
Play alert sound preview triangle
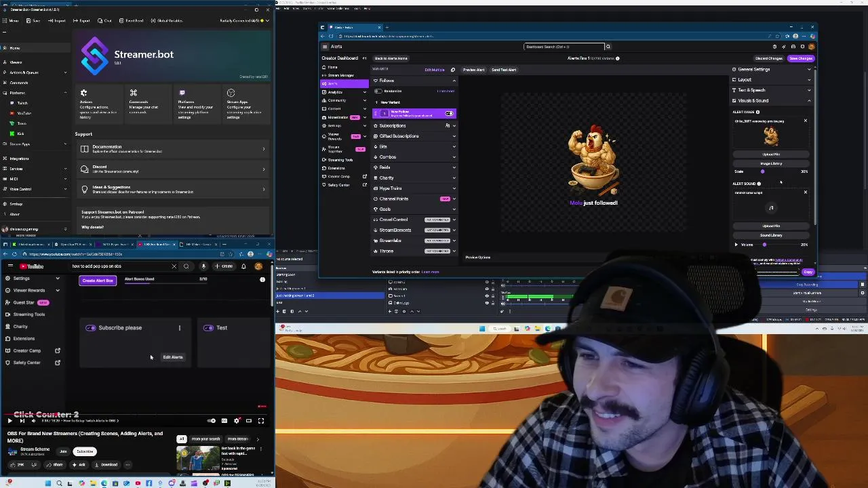coord(736,245)
